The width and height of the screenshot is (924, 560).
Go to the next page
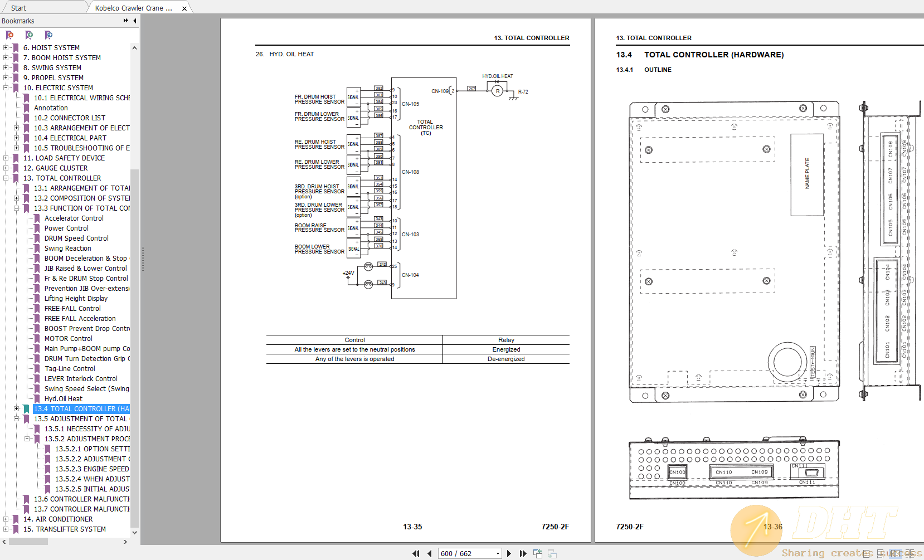tap(509, 553)
